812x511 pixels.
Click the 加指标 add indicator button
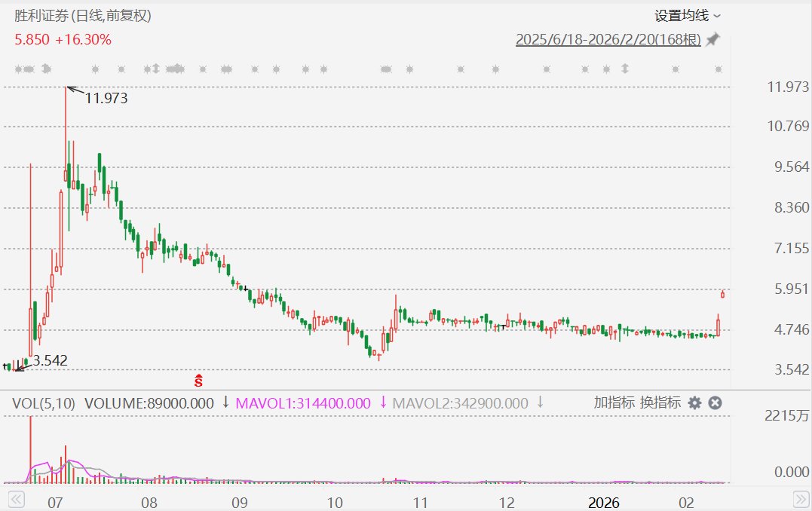(614, 403)
